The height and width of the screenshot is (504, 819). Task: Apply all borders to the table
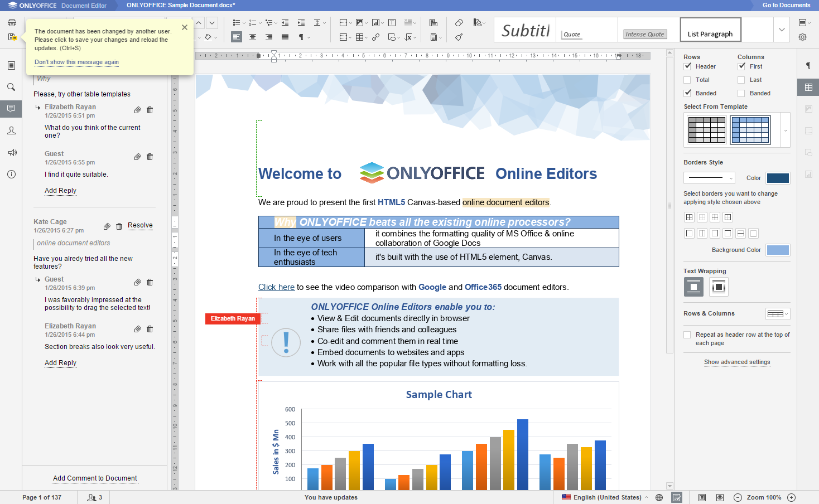tap(690, 217)
